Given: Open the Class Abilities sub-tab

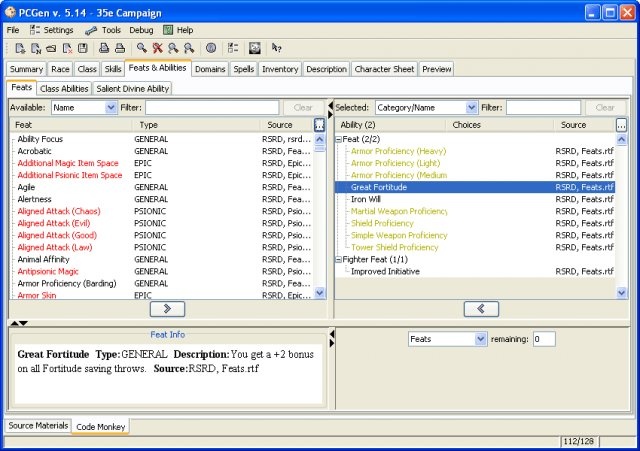Looking at the screenshot, I should [x=64, y=88].
